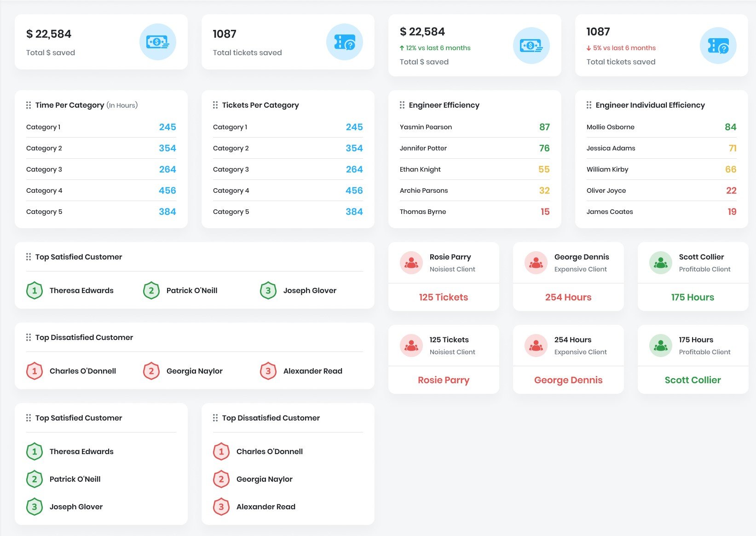This screenshot has width=756, height=536.
Task: Click drag handle of wide Top Satisfied Customer card
Action: (29, 257)
